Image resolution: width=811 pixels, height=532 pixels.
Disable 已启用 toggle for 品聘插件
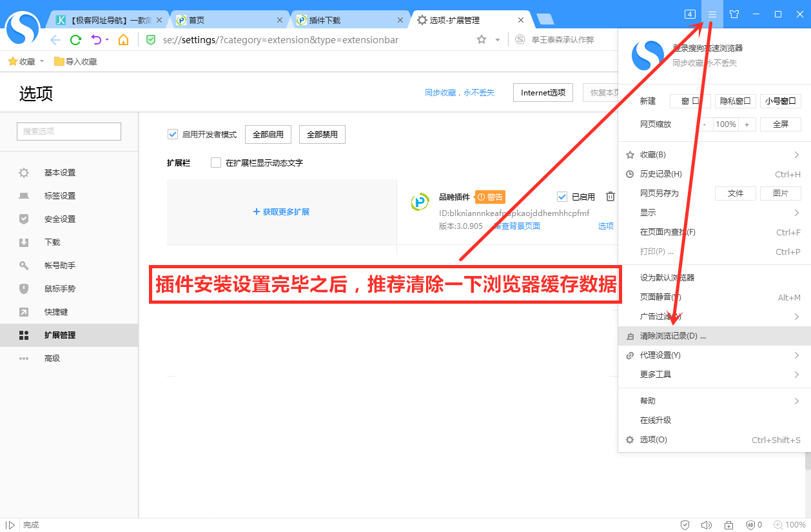[562, 196]
